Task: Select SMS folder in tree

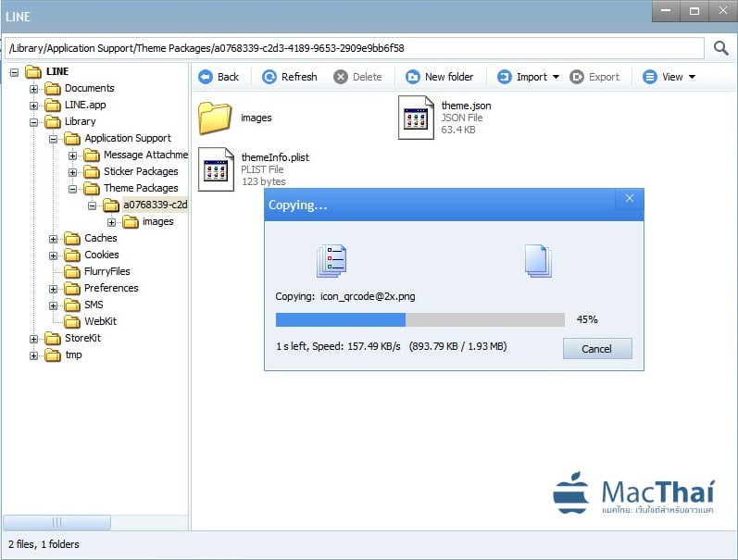Action: (x=94, y=305)
